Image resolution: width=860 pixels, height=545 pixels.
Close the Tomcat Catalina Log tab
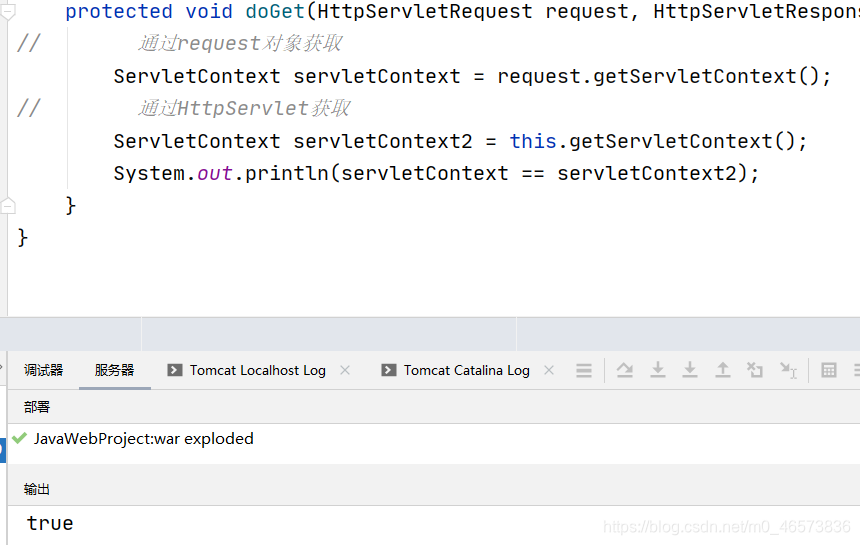549,370
